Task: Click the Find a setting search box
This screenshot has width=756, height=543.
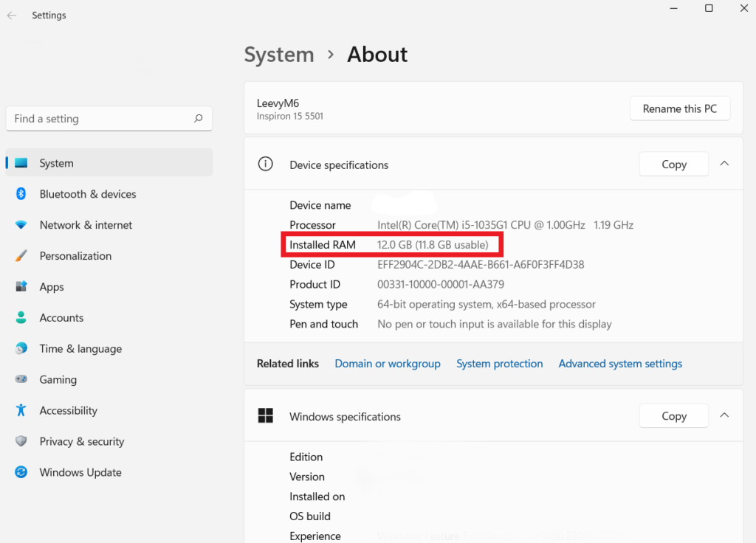Action: [x=109, y=118]
